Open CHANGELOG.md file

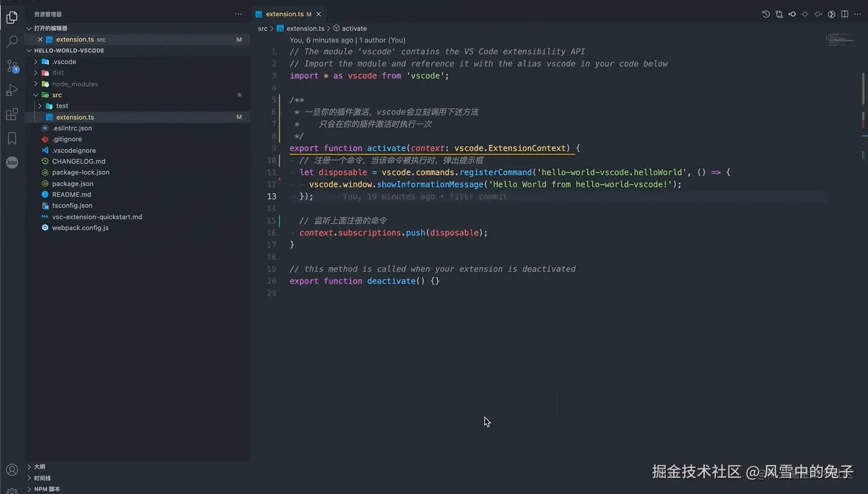[136, 161]
